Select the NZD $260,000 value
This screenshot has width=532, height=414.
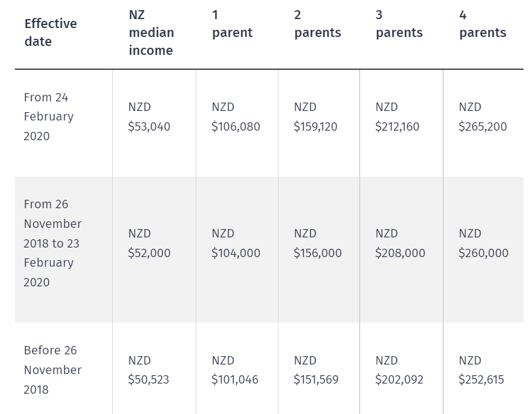tap(483, 243)
